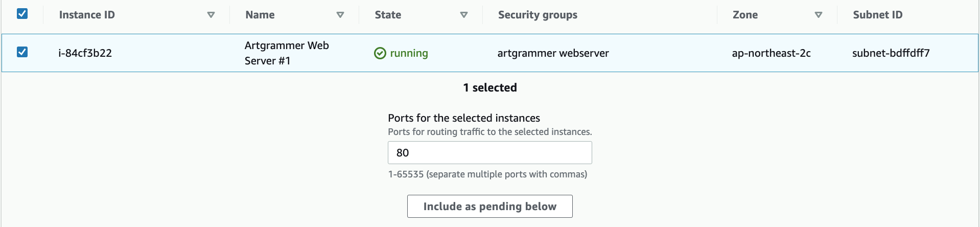Click the State column header label

tap(388, 15)
